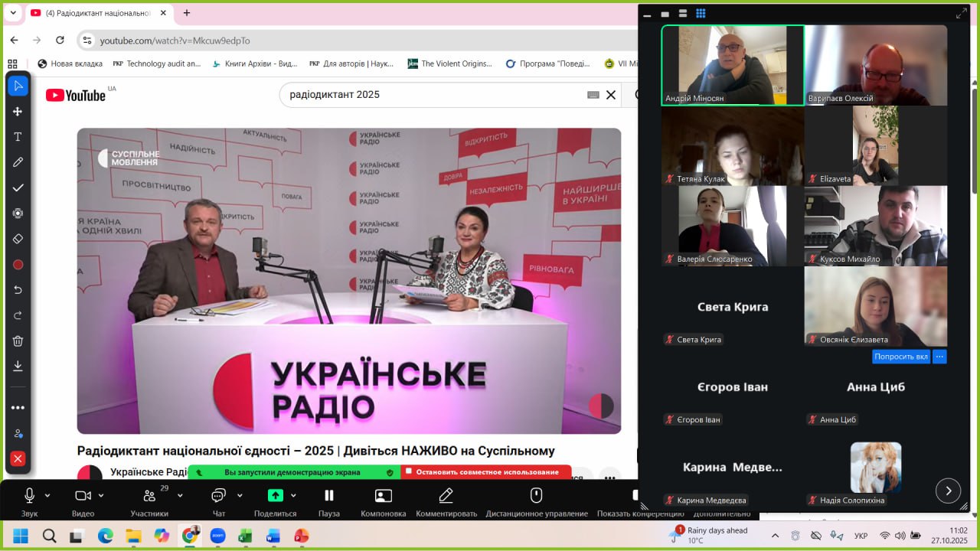
Task: Expand the chevron next to Поделиться
Action: 293,495
